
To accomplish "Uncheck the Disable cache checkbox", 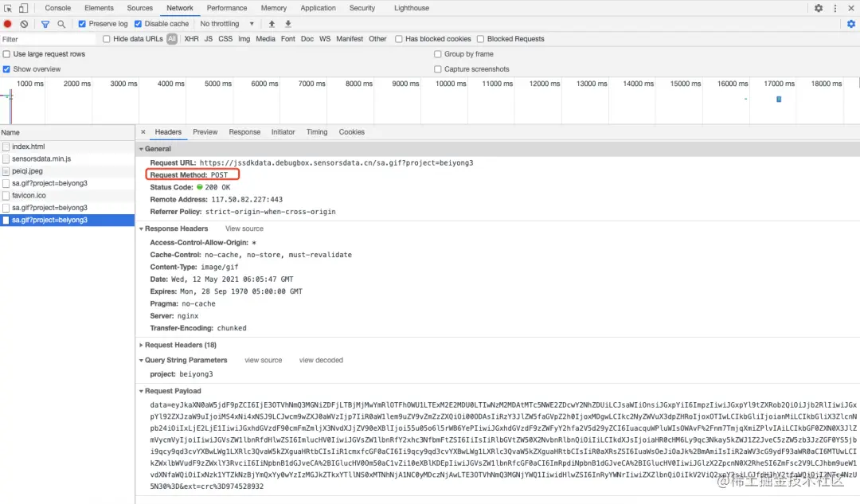I will click(x=139, y=24).
